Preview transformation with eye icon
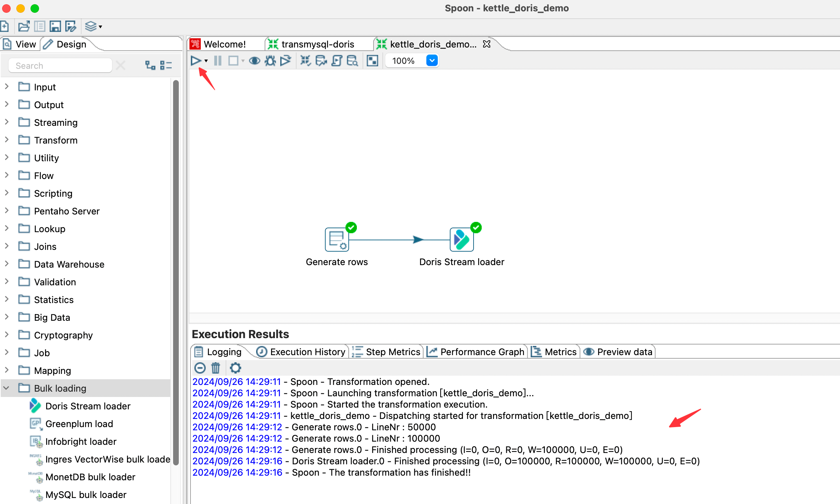Image resolution: width=840 pixels, height=504 pixels. click(254, 61)
